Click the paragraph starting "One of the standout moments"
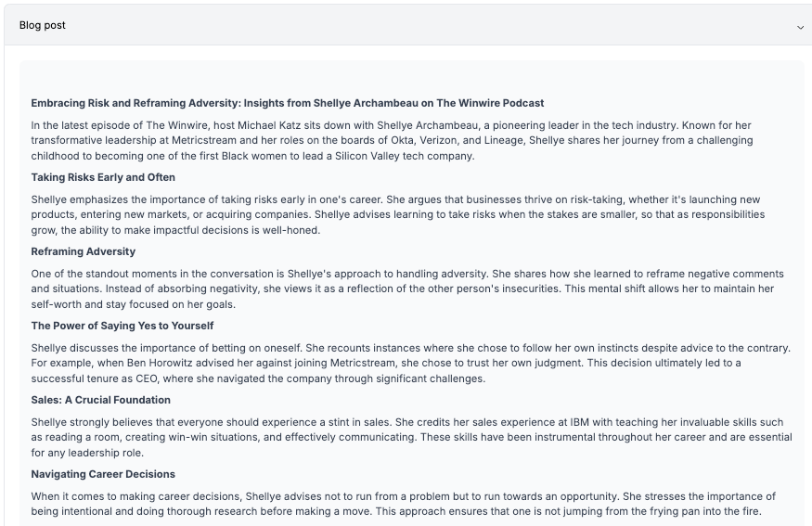The width and height of the screenshot is (812, 526). 407,289
